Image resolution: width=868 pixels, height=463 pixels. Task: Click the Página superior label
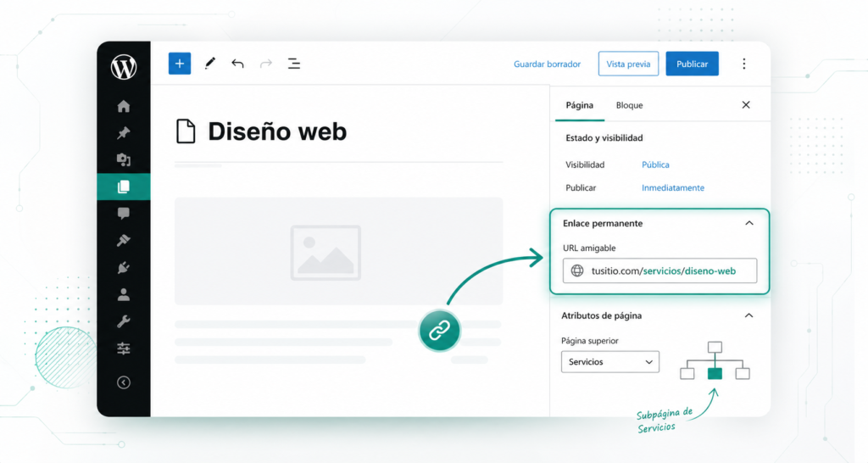click(x=590, y=341)
